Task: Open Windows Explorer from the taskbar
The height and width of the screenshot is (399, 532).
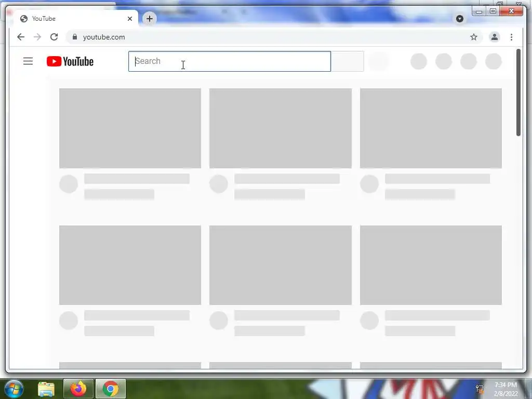Action: [x=46, y=389]
